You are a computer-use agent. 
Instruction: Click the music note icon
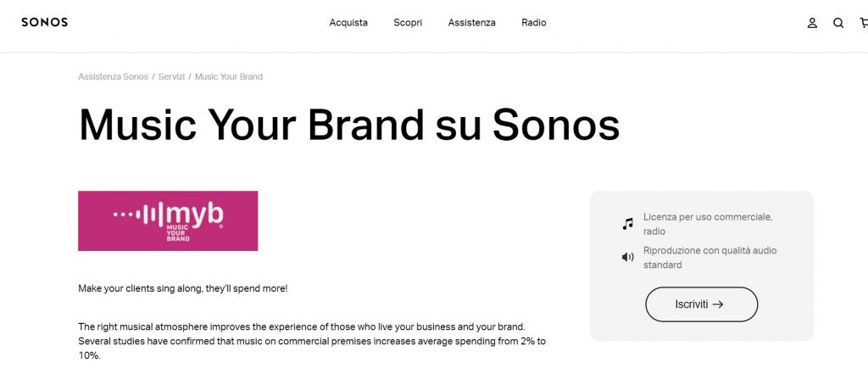click(x=627, y=224)
